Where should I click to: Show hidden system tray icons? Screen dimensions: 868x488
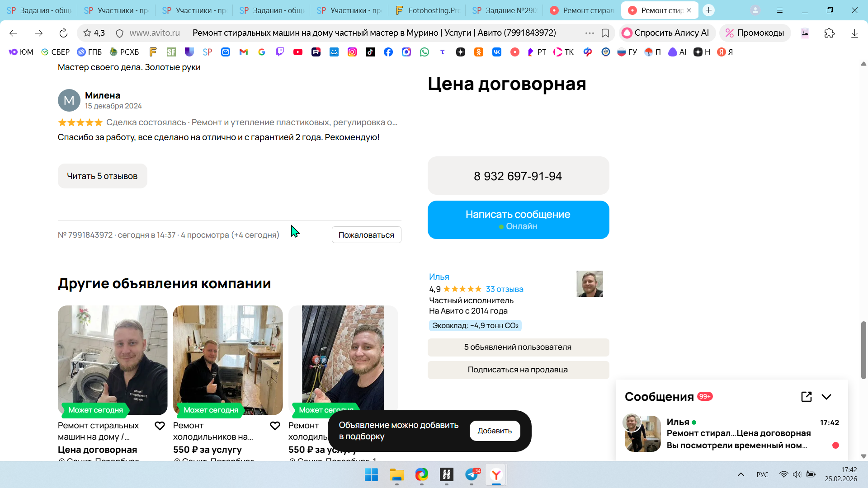[x=741, y=474]
